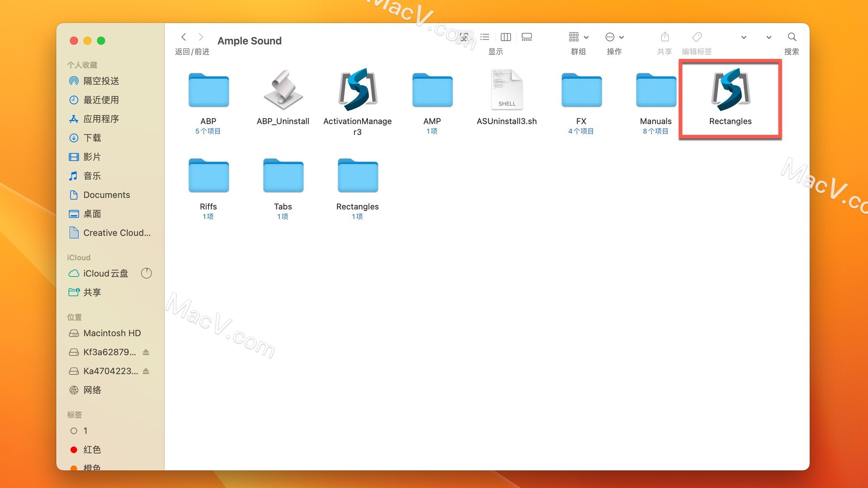Screen dimensions: 868x488
Task: Switch to gallery view
Action: coord(527,37)
